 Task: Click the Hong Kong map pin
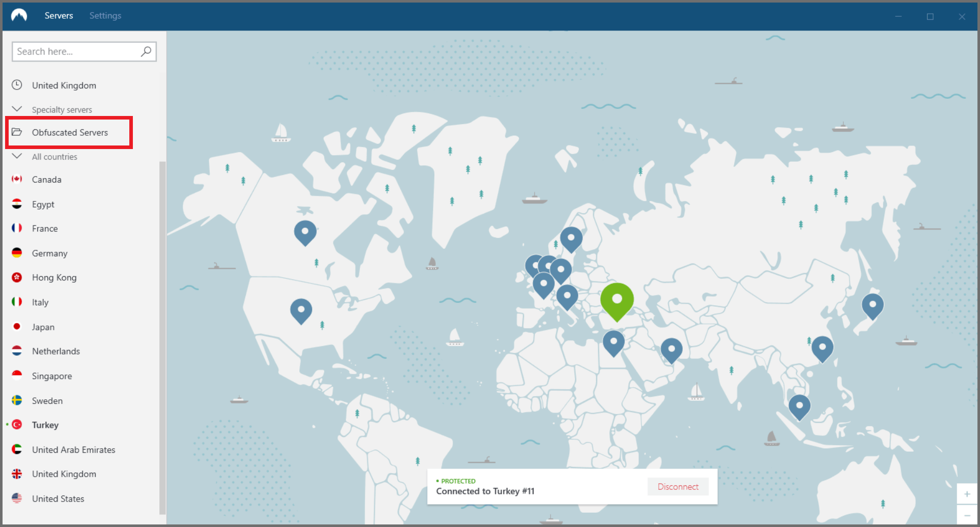pos(822,349)
